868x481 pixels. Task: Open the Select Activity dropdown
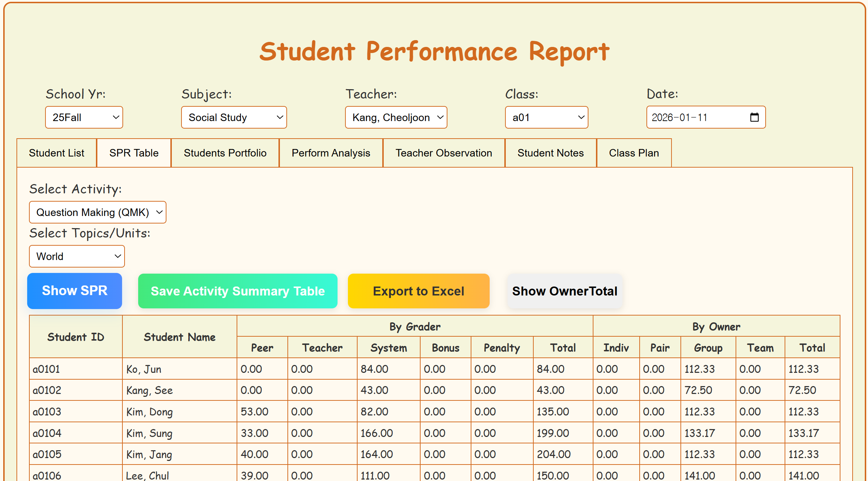point(97,212)
